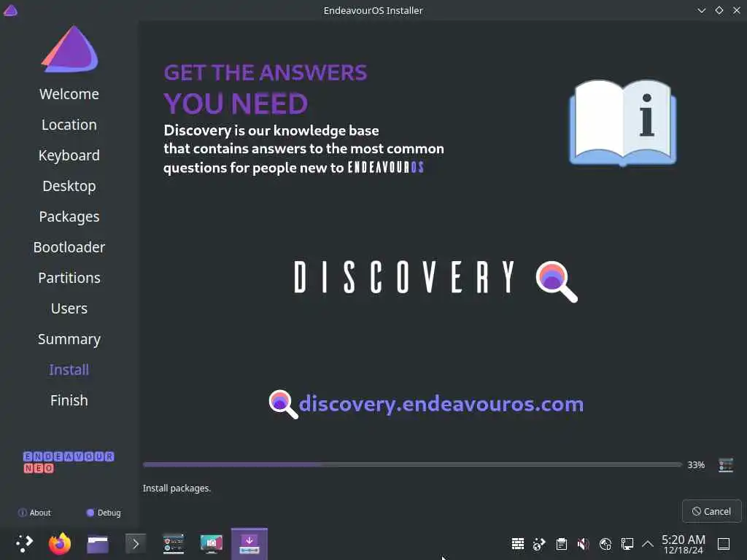Select the Bootloader step in sidebar
The width and height of the screenshot is (747, 560).
click(69, 247)
